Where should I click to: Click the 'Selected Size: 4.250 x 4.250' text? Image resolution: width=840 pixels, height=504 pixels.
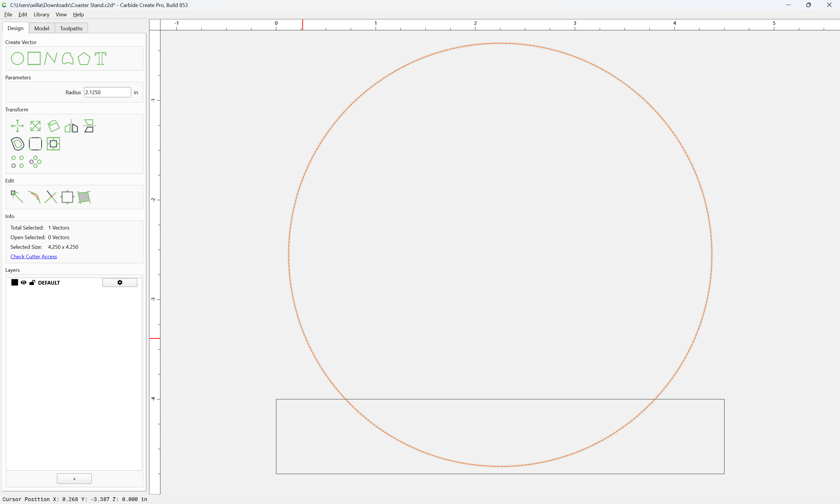pos(44,247)
